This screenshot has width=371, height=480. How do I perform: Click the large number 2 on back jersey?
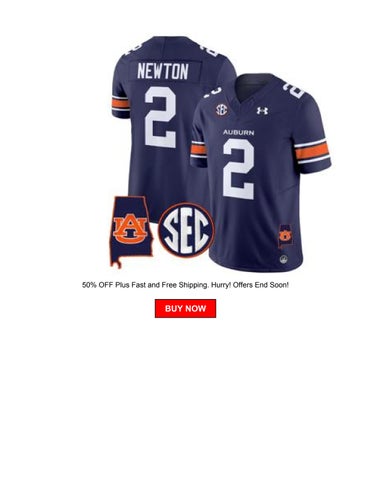click(x=161, y=117)
